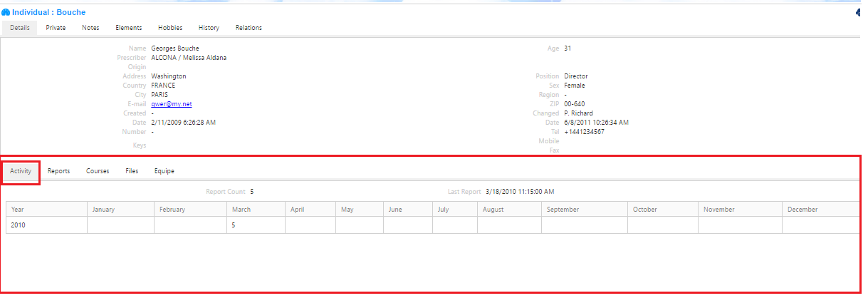The height and width of the screenshot is (308, 868).
Task: View the History tab
Action: (209, 28)
